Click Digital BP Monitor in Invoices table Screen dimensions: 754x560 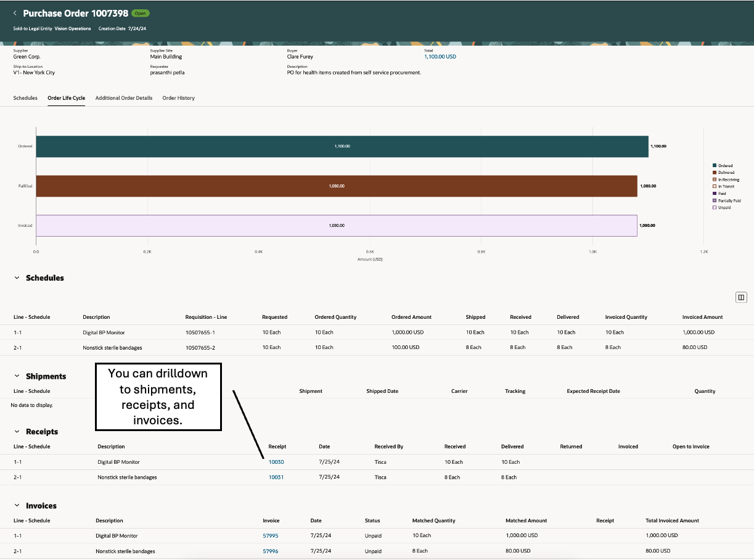point(117,536)
